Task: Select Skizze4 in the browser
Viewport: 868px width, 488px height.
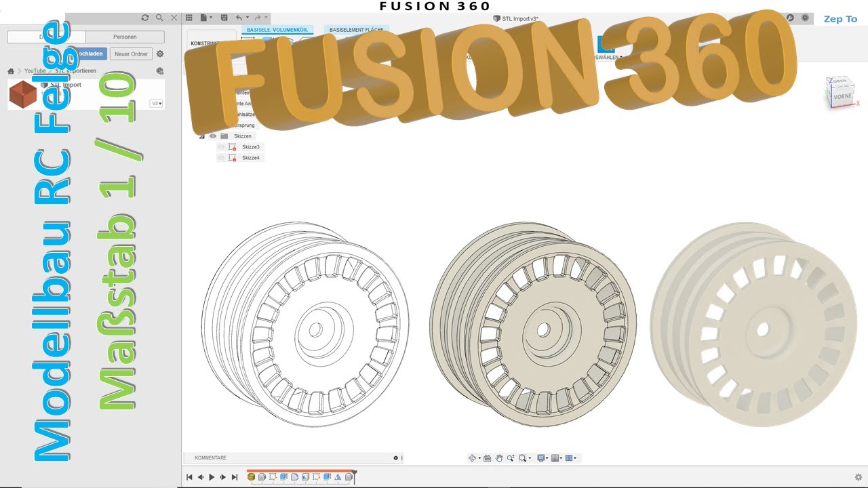Action: pyautogui.click(x=250, y=158)
